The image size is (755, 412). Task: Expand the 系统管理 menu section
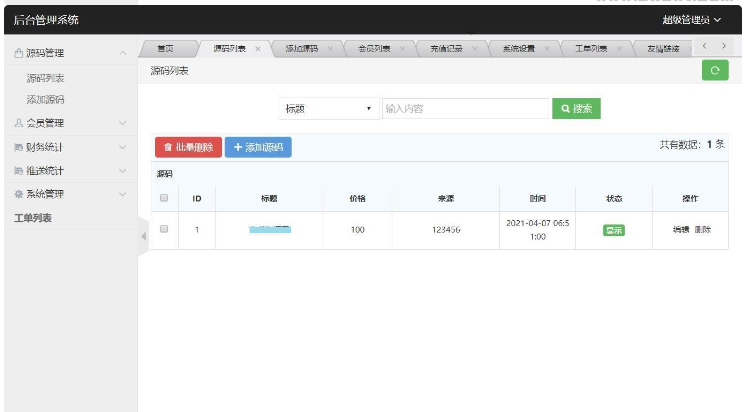(123, 194)
